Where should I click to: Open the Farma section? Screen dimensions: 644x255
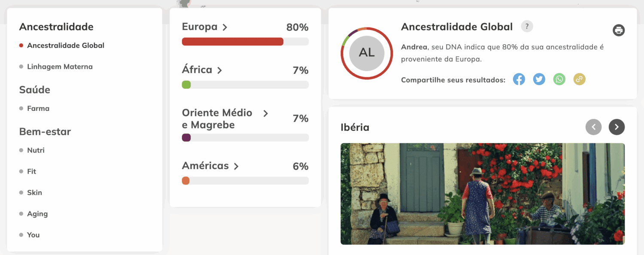pyautogui.click(x=38, y=109)
